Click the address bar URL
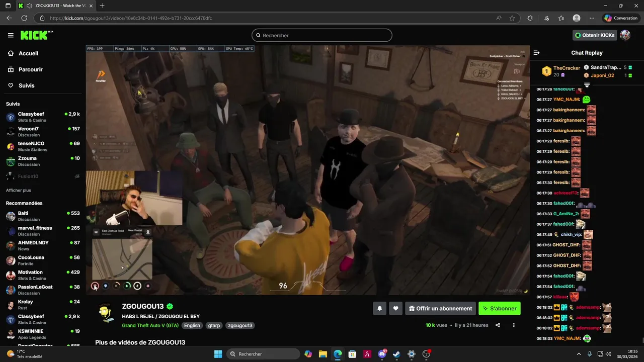This screenshot has width=644, height=362. [131, 18]
